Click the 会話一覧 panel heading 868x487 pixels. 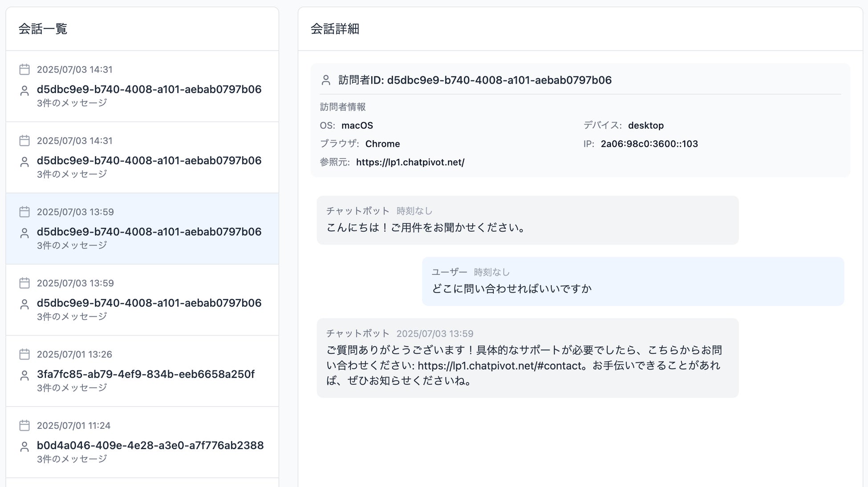click(43, 29)
